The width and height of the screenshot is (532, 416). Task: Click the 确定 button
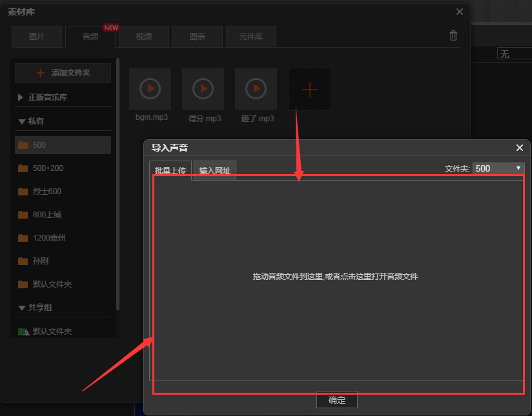tap(337, 400)
